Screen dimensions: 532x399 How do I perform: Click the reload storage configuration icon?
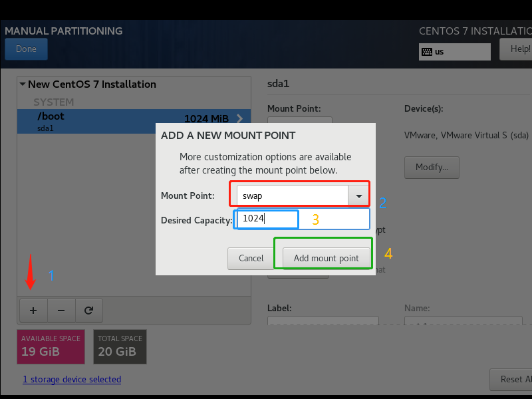click(89, 310)
